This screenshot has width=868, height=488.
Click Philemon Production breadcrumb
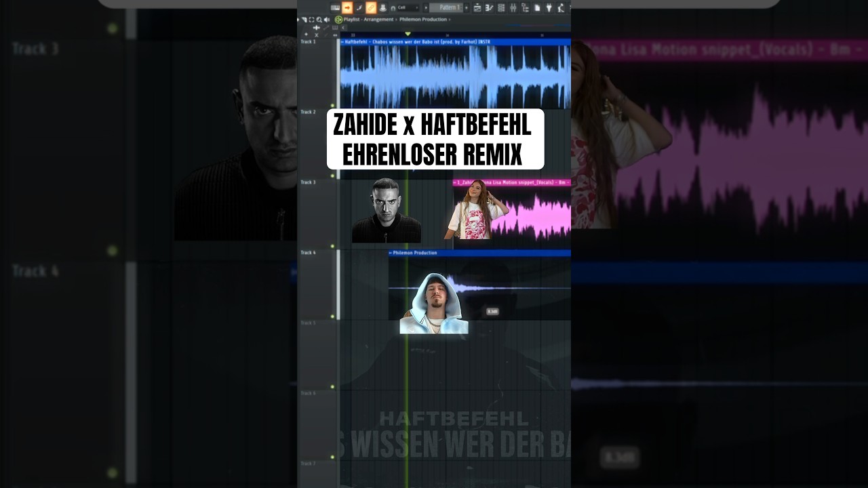point(423,20)
